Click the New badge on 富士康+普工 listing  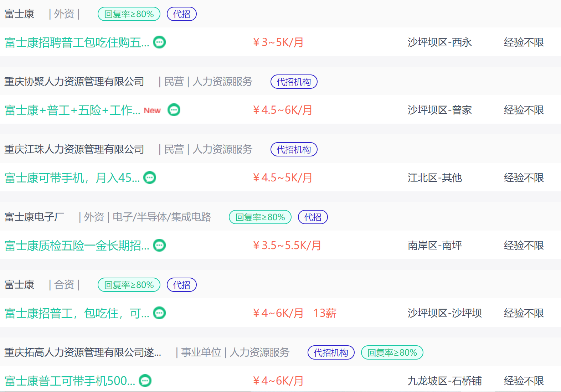(x=152, y=110)
